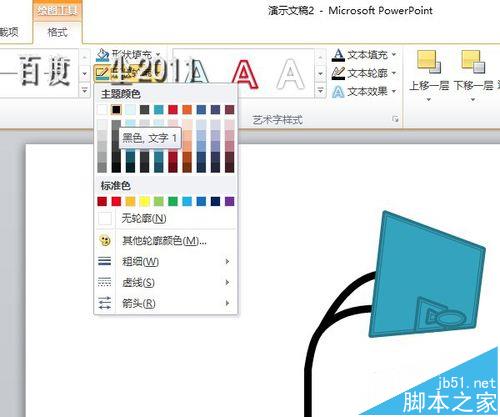This screenshot has height=417, width=500.
Task: Click the dashed lines icon beside 虚线
Action: pos(105,282)
